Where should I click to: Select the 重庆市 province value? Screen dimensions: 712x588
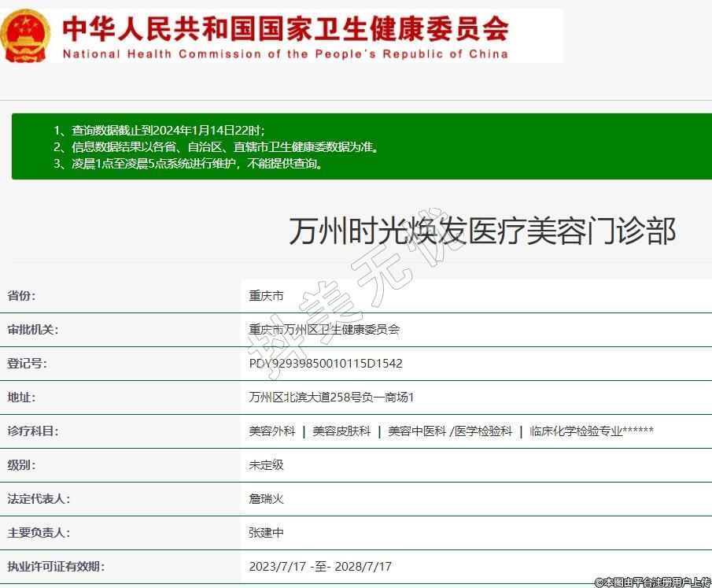tap(266, 296)
